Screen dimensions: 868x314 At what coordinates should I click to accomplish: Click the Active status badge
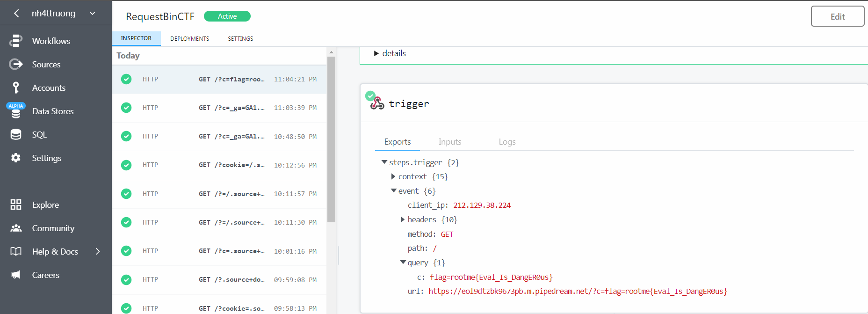[227, 16]
